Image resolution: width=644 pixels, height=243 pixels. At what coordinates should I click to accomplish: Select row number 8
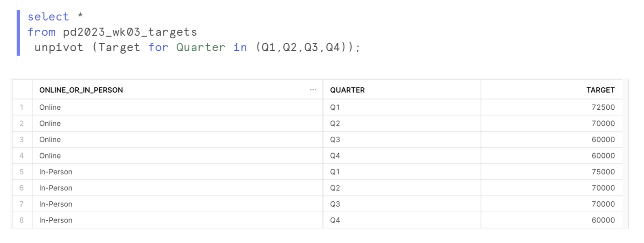(x=22, y=220)
